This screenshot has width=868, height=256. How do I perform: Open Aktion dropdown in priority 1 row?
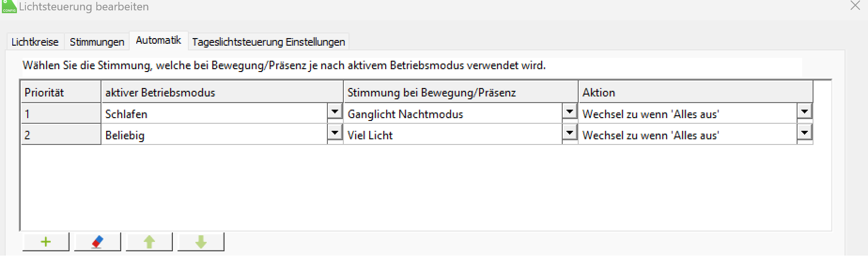coord(804,112)
